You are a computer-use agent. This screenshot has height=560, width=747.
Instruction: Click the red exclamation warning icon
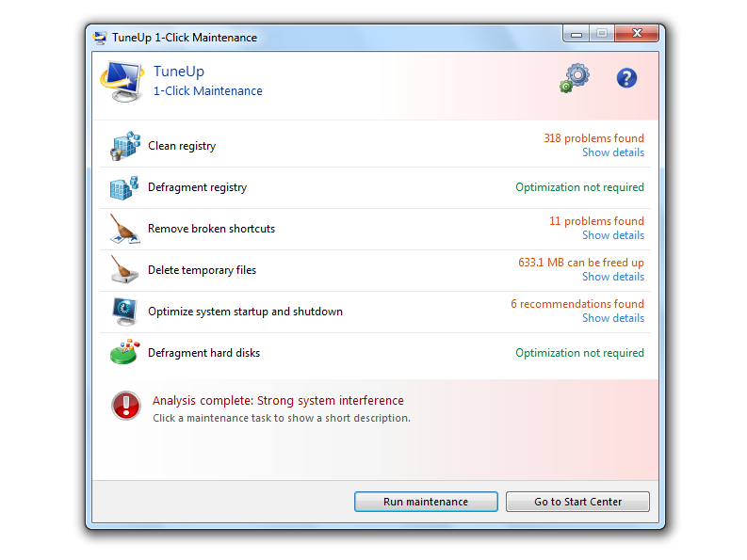tap(126, 406)
